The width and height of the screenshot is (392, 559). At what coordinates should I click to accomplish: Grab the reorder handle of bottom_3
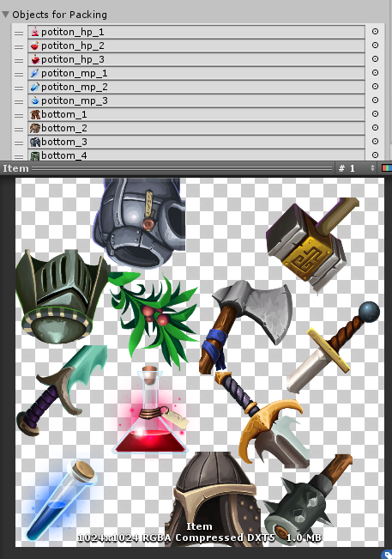point(19,143)
